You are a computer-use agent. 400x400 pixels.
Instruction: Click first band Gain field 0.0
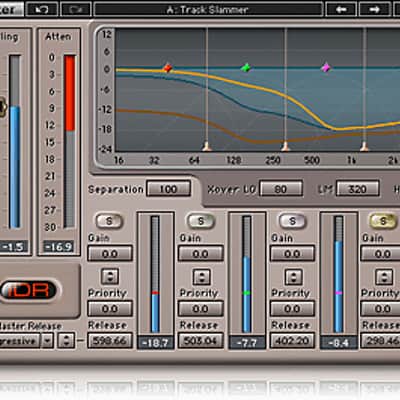[110, 254]
